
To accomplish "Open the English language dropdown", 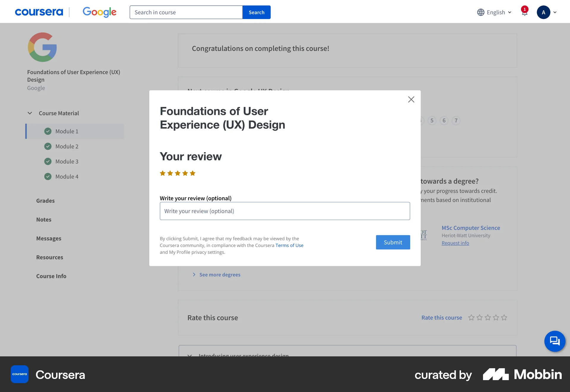I will [496, 12].
